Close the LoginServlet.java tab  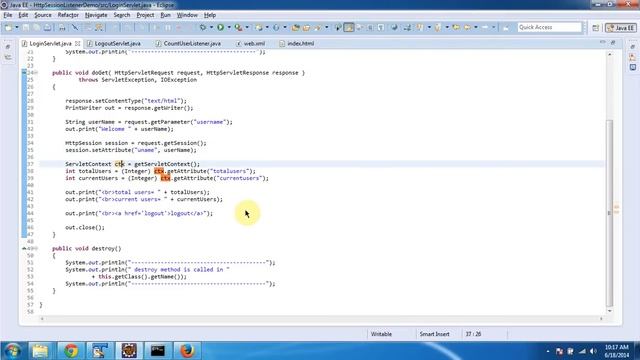point(78,43)
